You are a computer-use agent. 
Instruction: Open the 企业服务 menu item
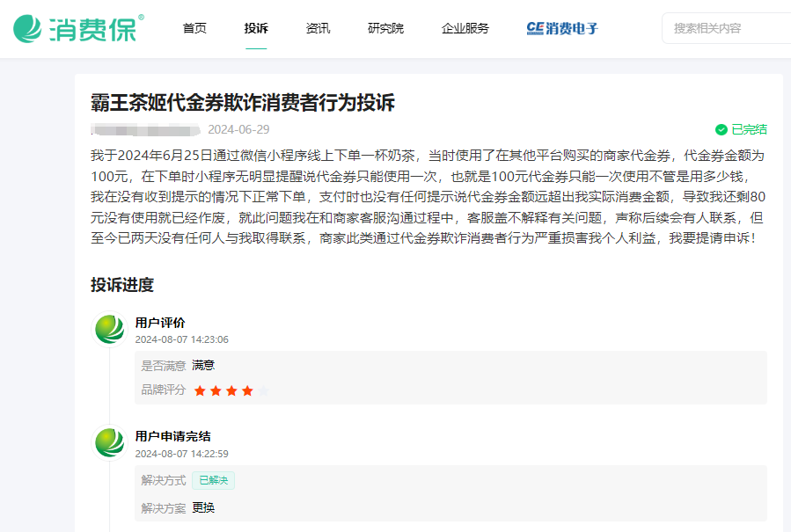click(464, 28)
